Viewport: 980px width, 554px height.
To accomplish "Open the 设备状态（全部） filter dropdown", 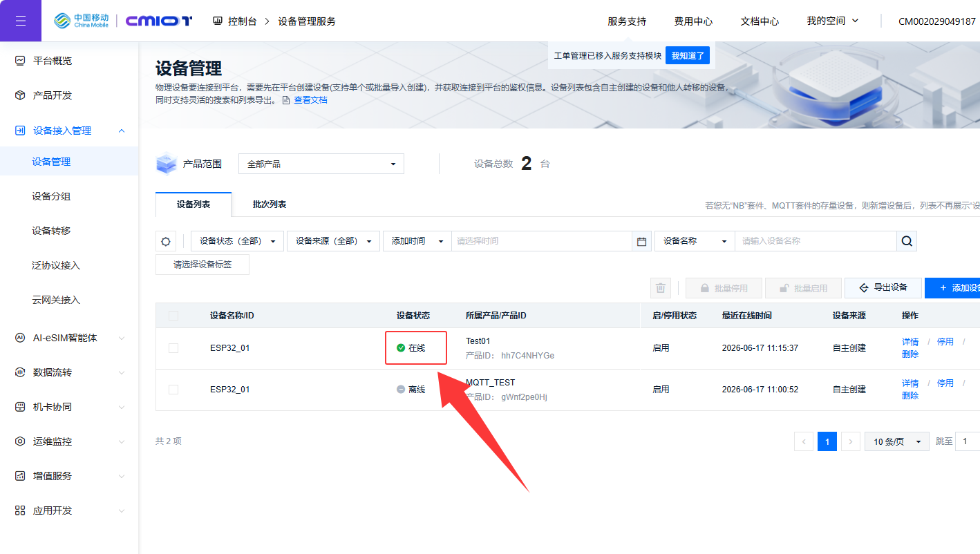I will click(237, 241).
